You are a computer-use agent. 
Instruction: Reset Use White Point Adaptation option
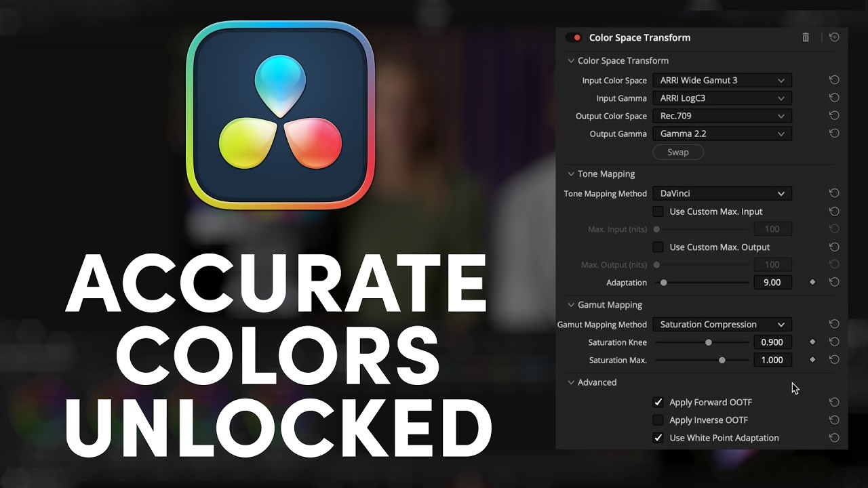pyautogui.click(x=834, y=438)
